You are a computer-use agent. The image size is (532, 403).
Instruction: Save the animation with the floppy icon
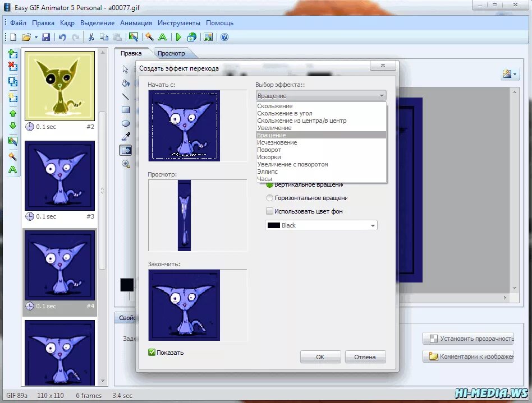46,38
